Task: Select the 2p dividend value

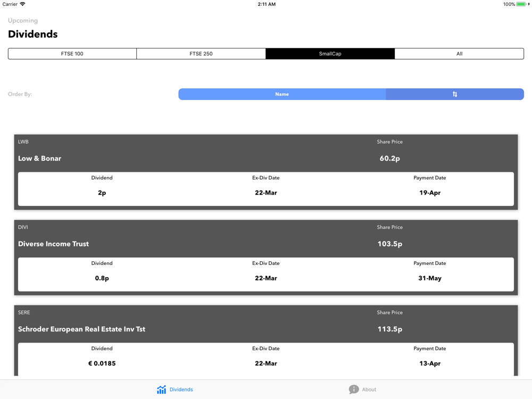Action: pos(102,193)
